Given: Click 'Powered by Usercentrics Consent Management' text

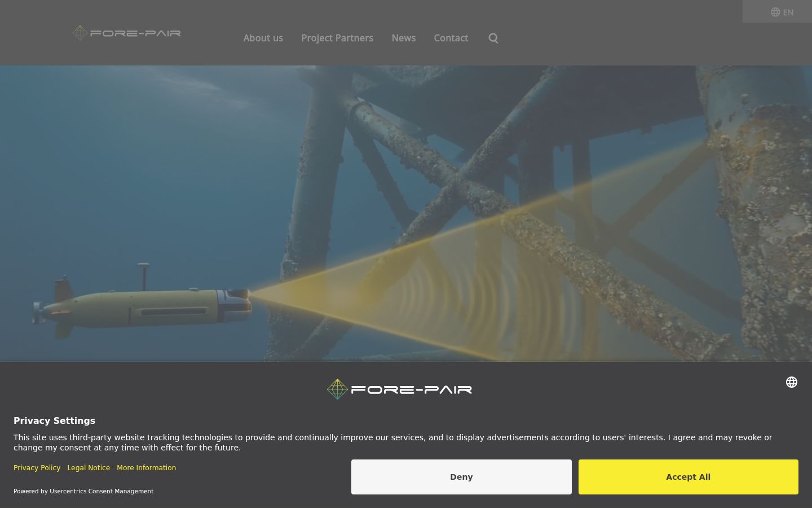Looking at the screenshot, I should click(83, 491).
